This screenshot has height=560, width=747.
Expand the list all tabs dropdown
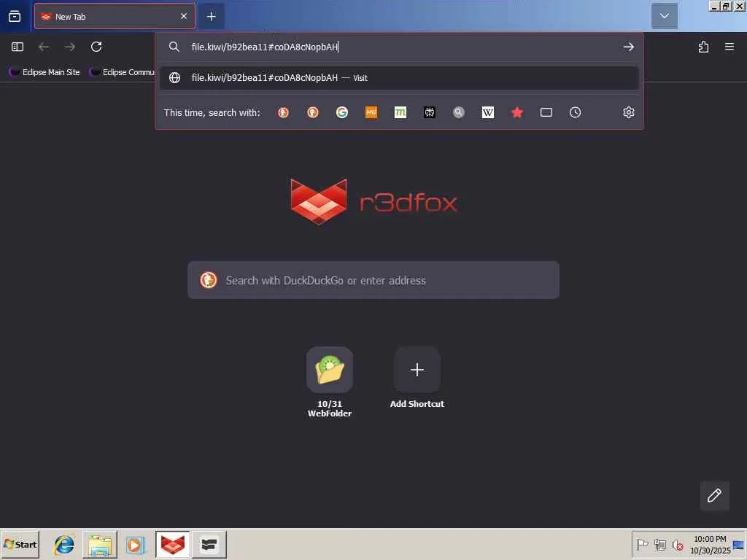click(665, 16)
